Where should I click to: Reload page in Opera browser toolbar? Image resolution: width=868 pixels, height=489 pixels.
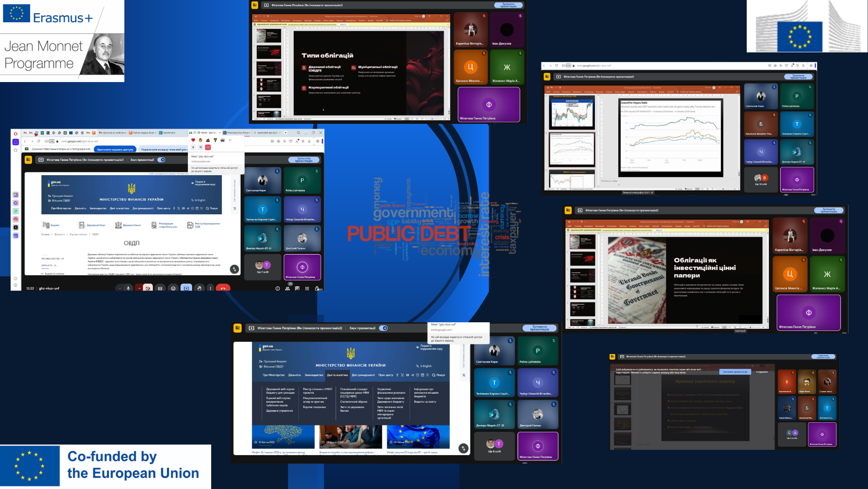[x=39, y=141]
